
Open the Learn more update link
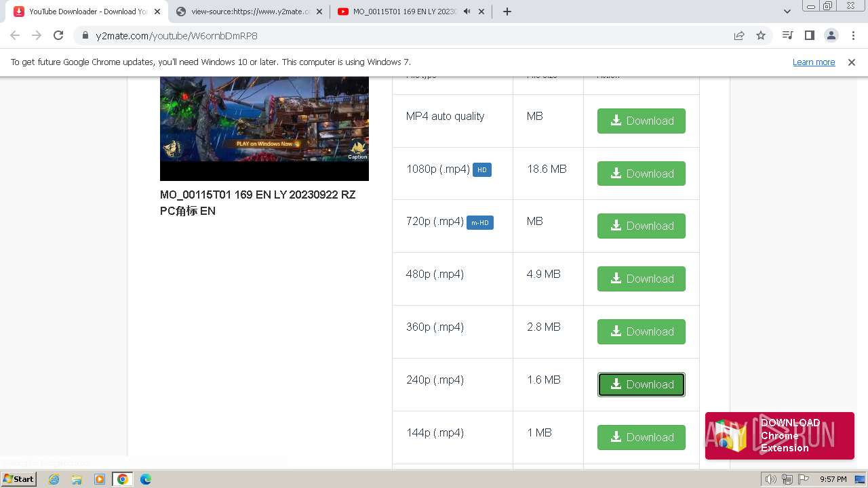814,62
